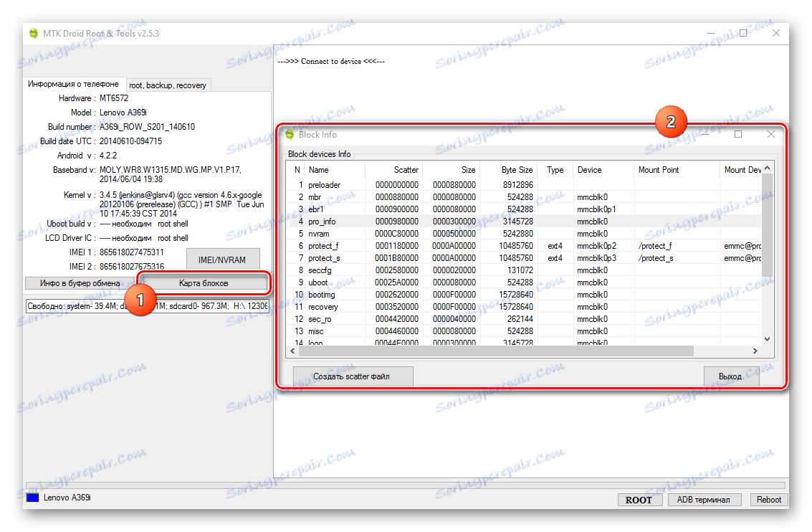
Task: Click the Карта блоков button
Action: [204, 282]
